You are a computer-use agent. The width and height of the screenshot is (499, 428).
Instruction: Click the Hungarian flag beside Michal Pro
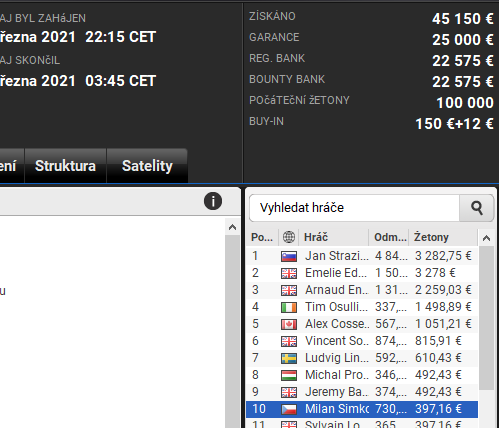pos(289,375)
